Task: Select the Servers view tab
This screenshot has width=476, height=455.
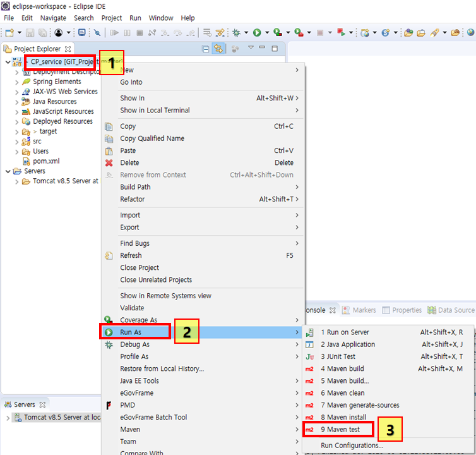Action: click(24, 404)
